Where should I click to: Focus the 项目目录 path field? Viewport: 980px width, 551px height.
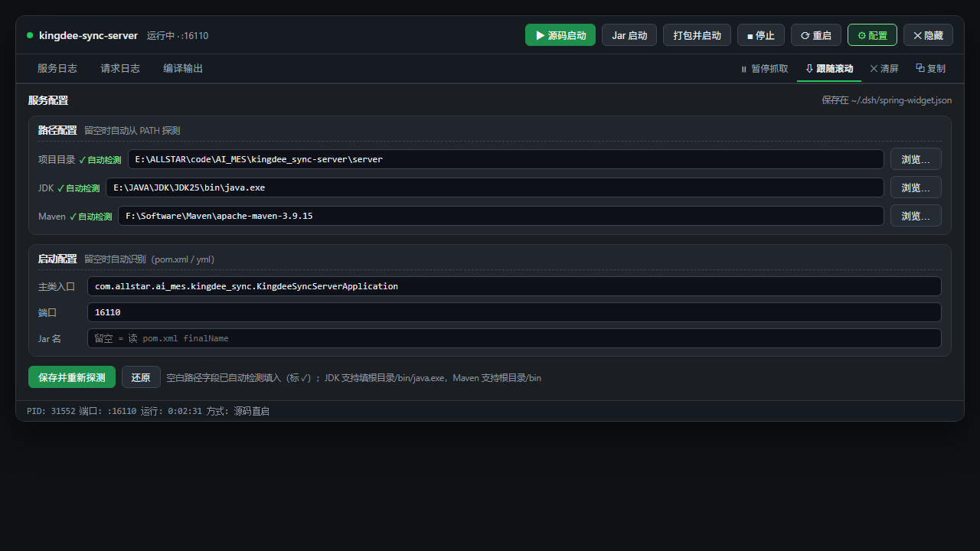pyautogui.click(x=506, y=159)
